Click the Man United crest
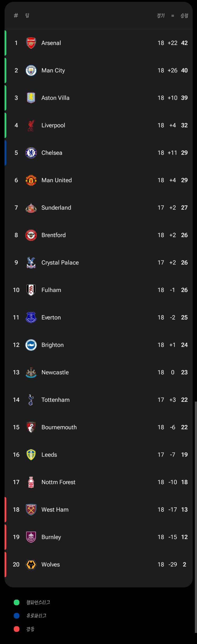This screenshot has width=197, height=644. click(31, 180)
